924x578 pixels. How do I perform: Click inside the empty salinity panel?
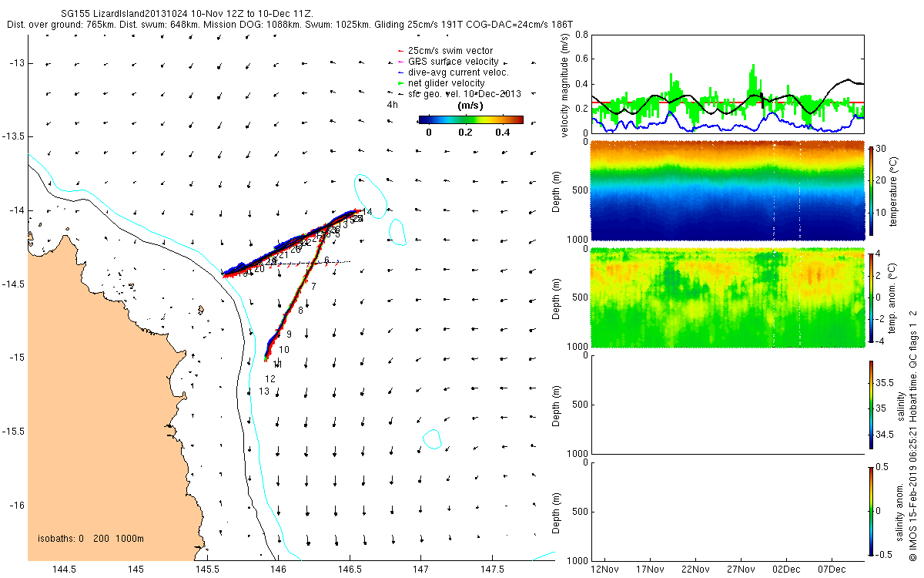[x=727, y=404]
